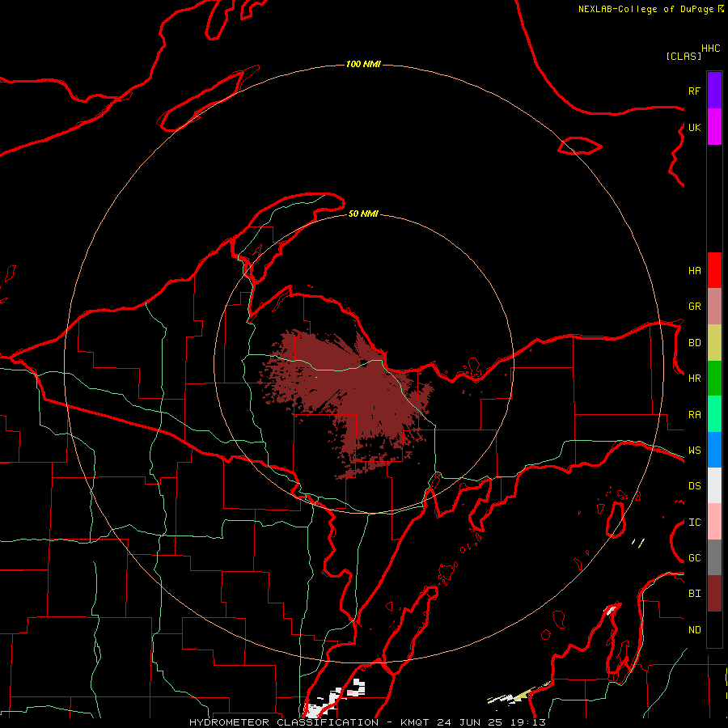Viewport: 728px width, 728px height.
Task: Click the GC legend label
Action: pyautogui.click(x=694, y=558)
